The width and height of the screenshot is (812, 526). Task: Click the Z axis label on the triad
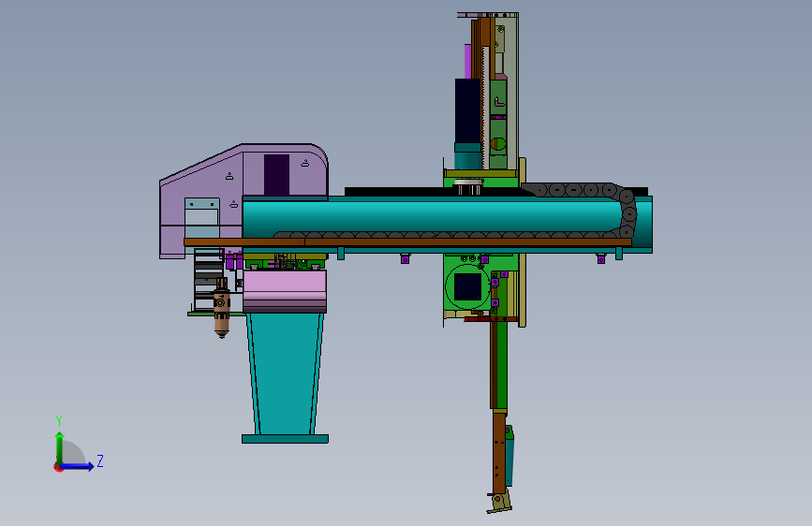[100, 460]
